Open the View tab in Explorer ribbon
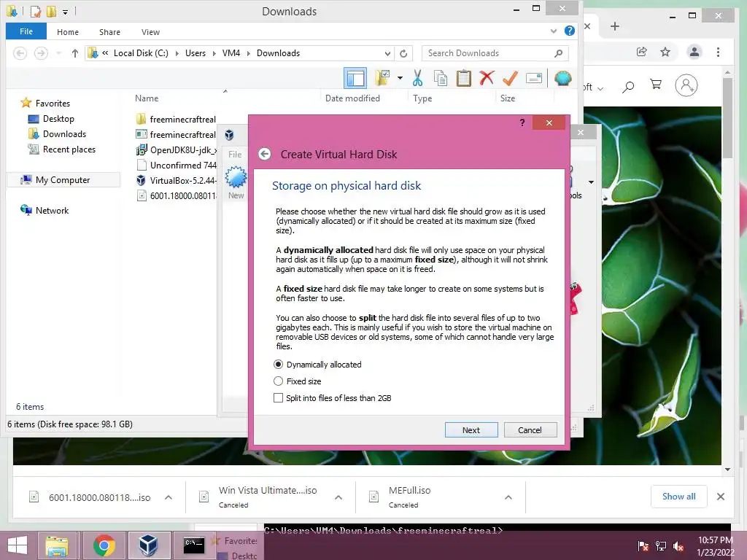This screenshot has height=560, width=747. tap(150, 32)
